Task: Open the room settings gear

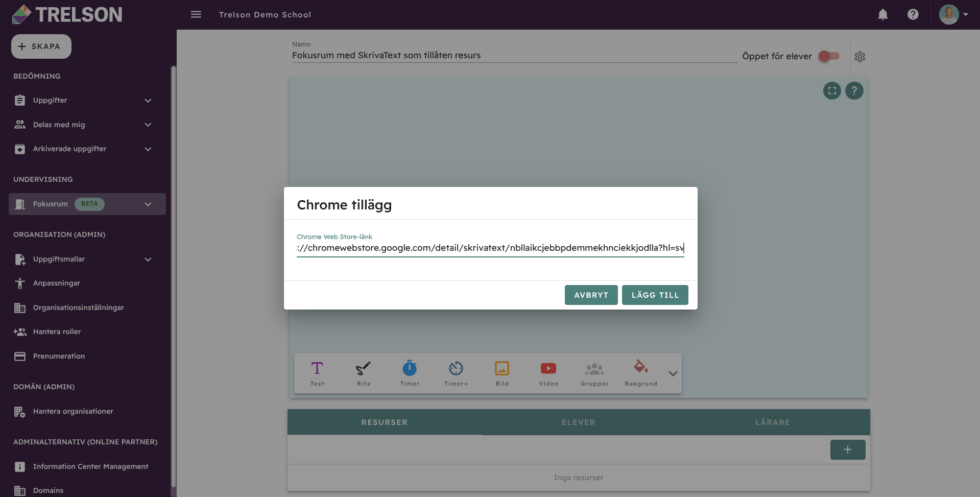Action: point(860,57)
